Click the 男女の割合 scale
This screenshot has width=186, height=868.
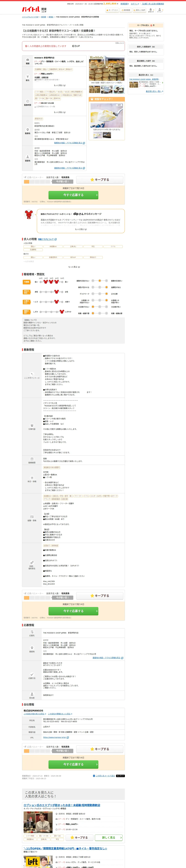tap(51, 292)
